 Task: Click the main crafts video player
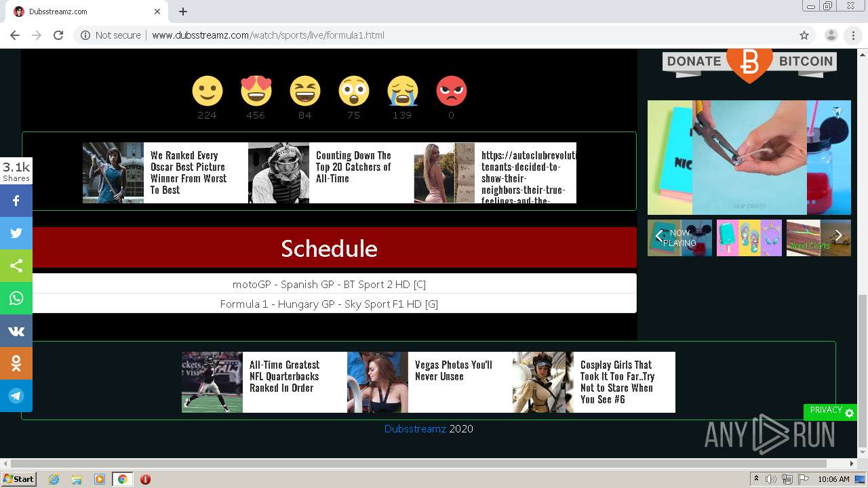(x=749, y=157)
